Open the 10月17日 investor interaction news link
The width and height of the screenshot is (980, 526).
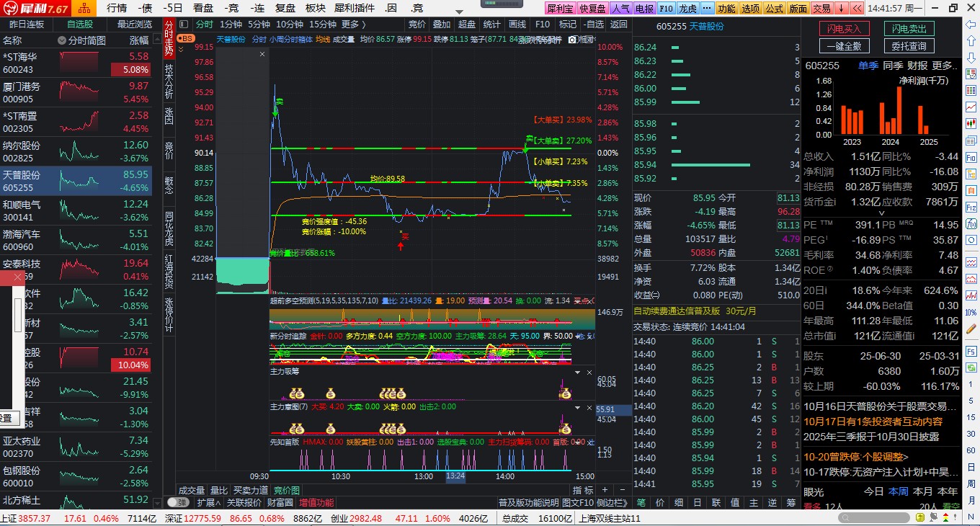coord(873,422)
